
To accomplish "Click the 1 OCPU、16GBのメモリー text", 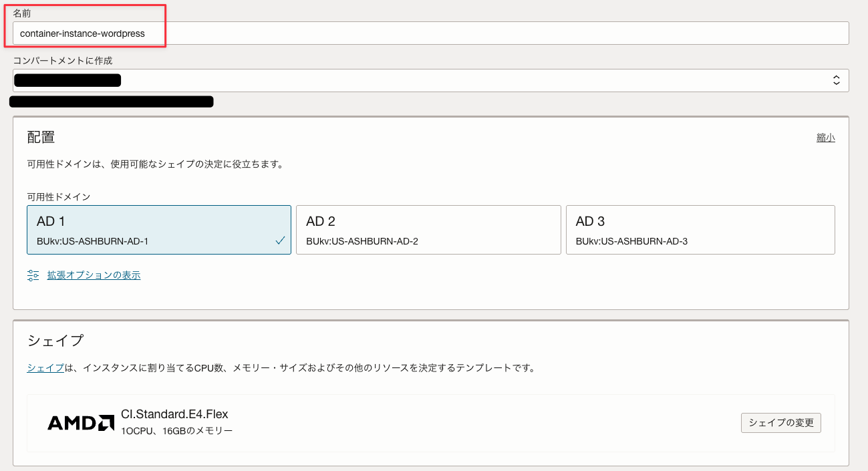I will (x=176, y=431).
